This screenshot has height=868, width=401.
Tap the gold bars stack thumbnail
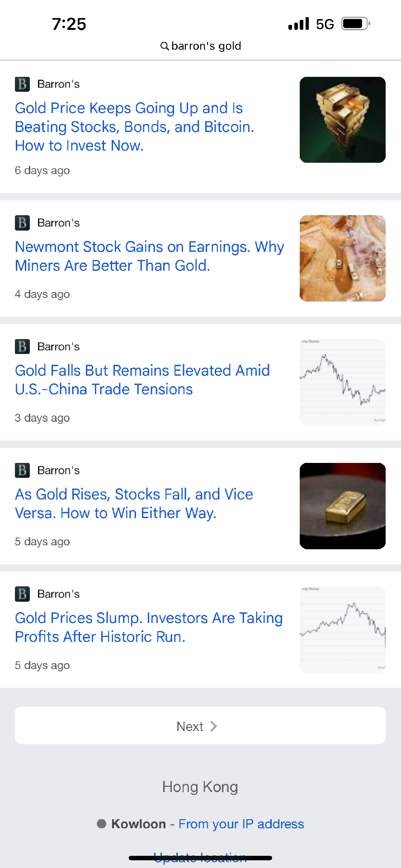tap(342, 120)
